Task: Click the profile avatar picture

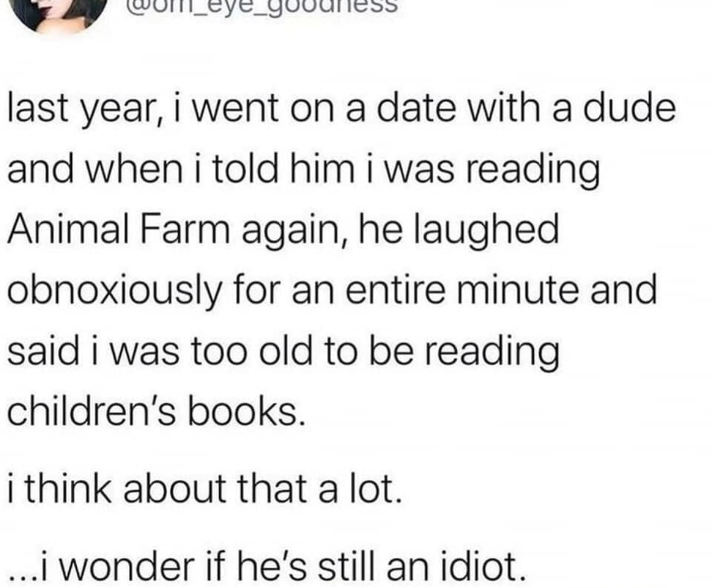Action: tap(61, 12)
